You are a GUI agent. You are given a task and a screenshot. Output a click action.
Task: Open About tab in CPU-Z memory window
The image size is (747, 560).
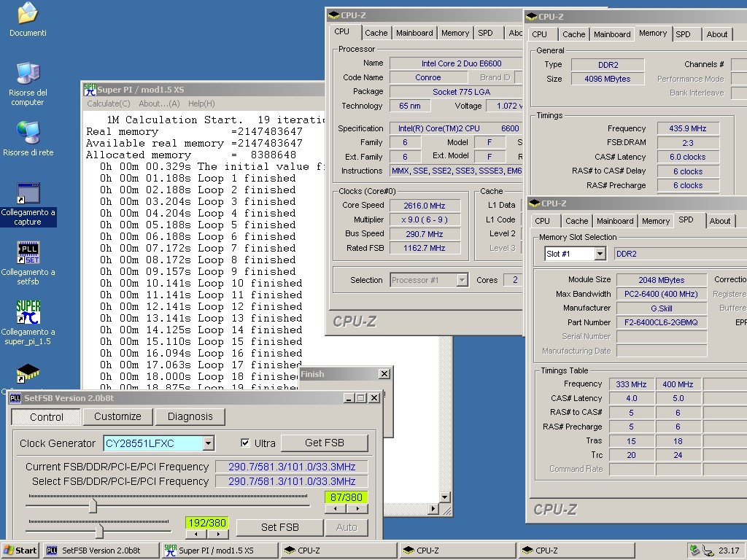click(717, 34)
